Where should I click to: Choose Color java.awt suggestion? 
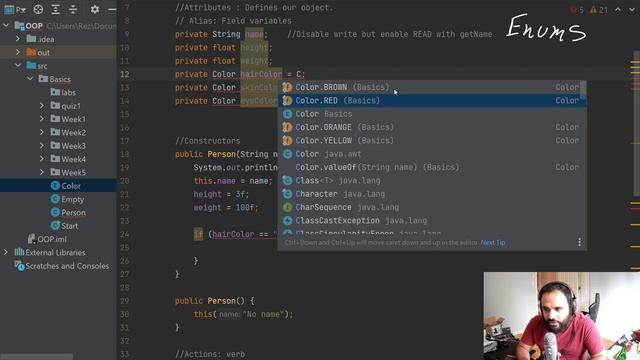tap(432, 154)
